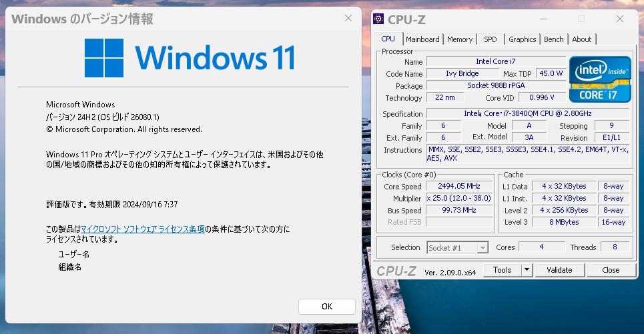The image size is (644, 334).
Task: Click the Validate button
Action: tap(559, 270)
